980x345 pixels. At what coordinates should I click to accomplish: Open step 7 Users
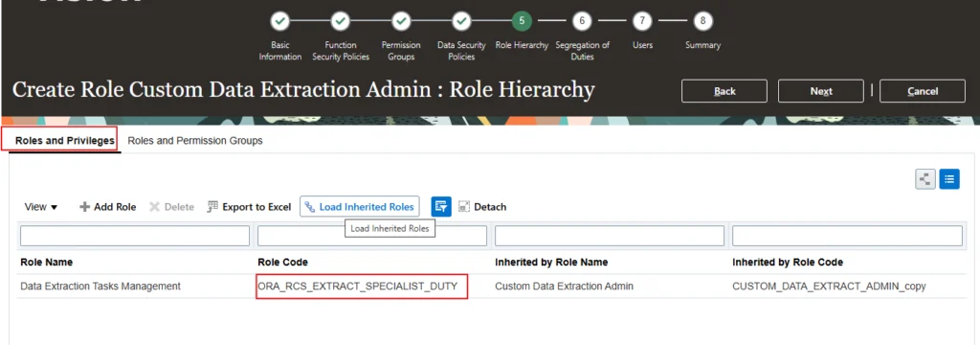point(642,22)
